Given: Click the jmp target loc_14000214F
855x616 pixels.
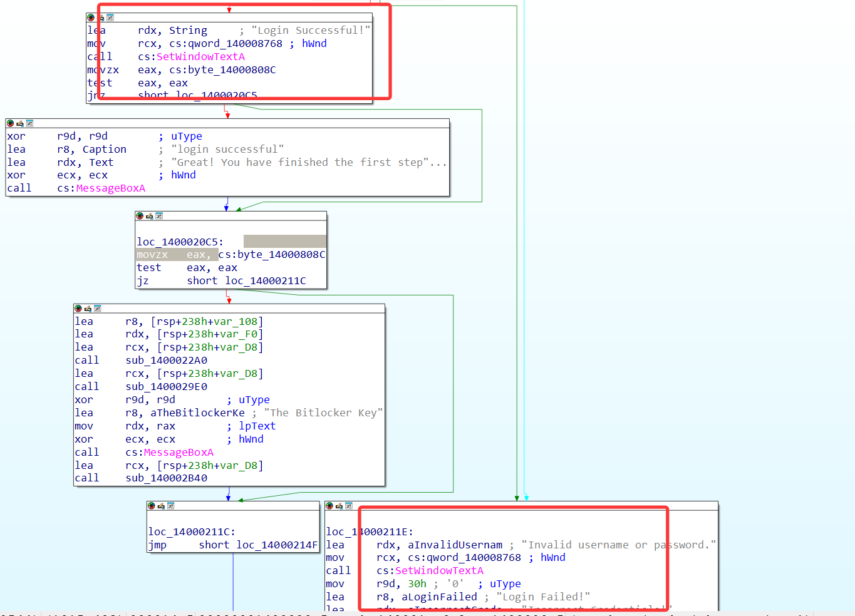Looking at the screenshot, I should click(x=277, y=545).
